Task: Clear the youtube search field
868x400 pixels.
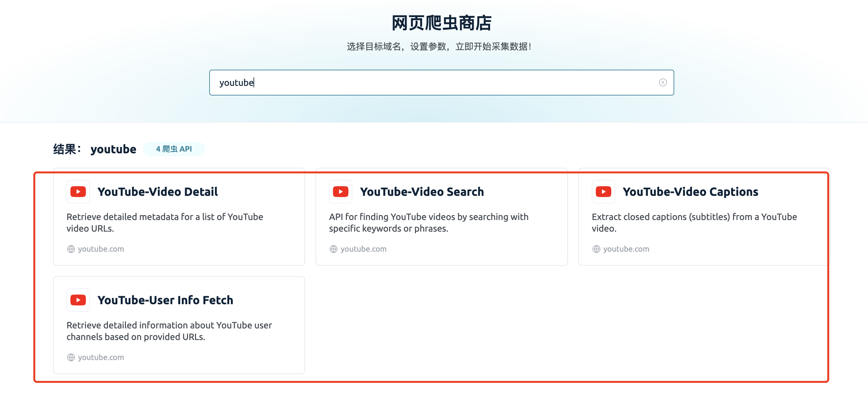Action: 662,83
